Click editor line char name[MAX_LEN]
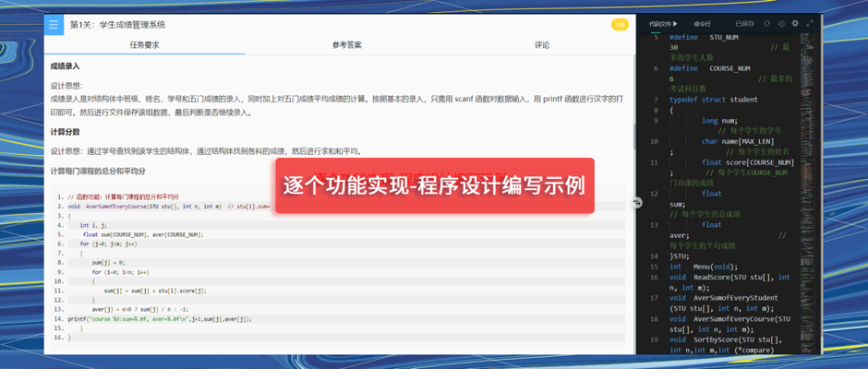Screen dimensions: 868x369 point(738,142)
